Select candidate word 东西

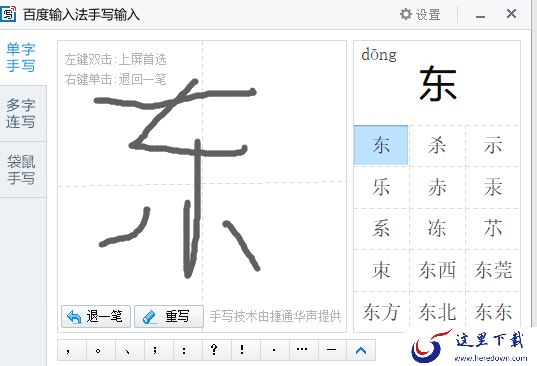[x=437, y=270]
